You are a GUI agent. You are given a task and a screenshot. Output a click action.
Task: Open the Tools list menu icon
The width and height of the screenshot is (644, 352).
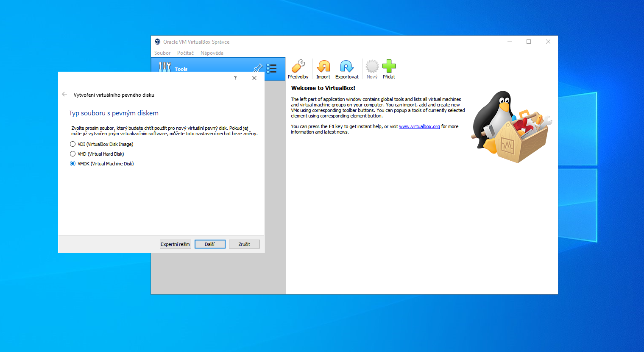(271, 68)
